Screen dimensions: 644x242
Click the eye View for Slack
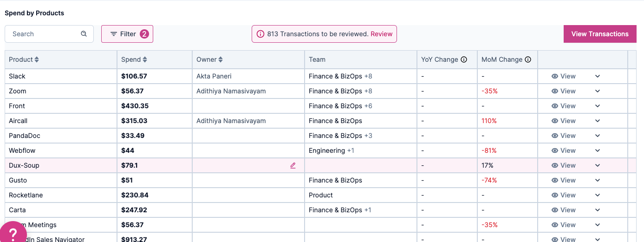[x=564, y=76]
